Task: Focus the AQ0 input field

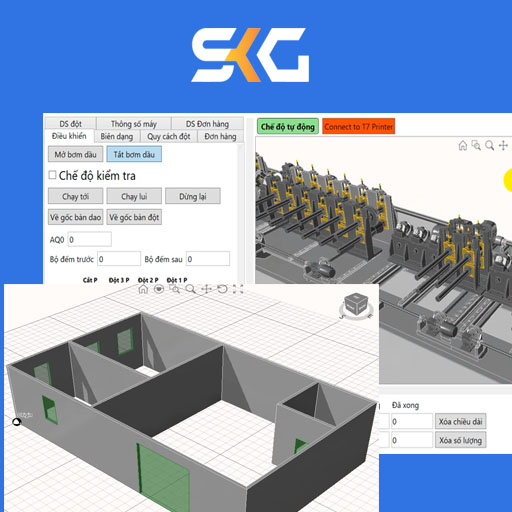Action: coord(89,240)
